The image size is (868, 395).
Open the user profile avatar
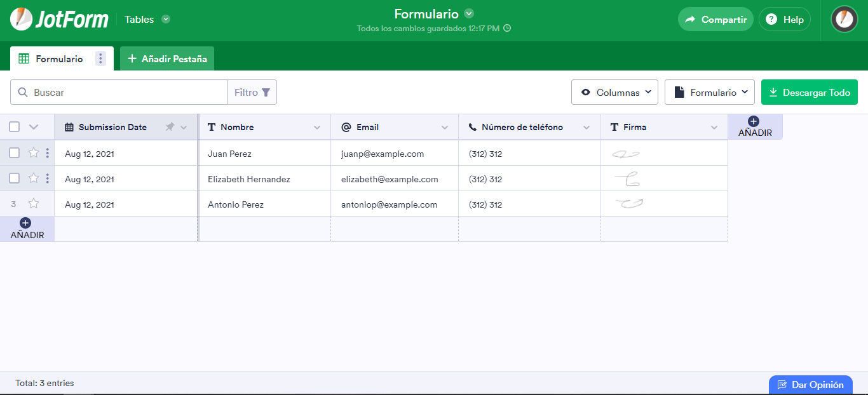pos(844,19)
